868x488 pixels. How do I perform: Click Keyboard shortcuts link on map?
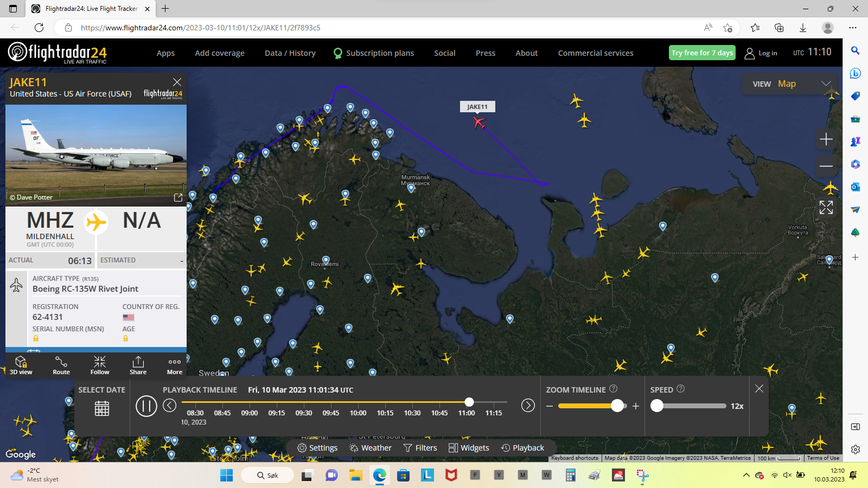coord(575,458)
